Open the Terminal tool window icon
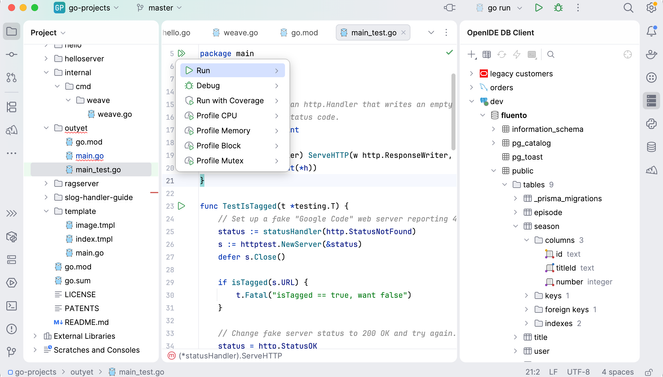The width and height of the screenshot is (663, 377). pos(11,306)
